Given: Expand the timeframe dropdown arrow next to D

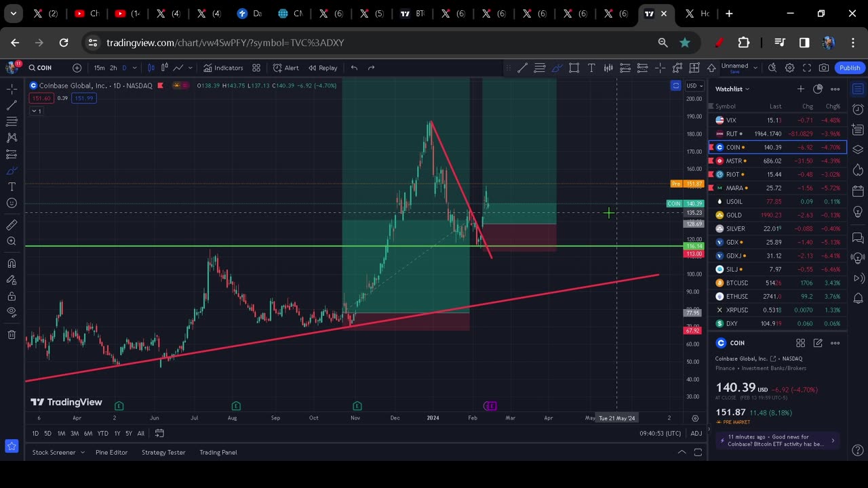Looking at the screenshot, I should [134, 68].
